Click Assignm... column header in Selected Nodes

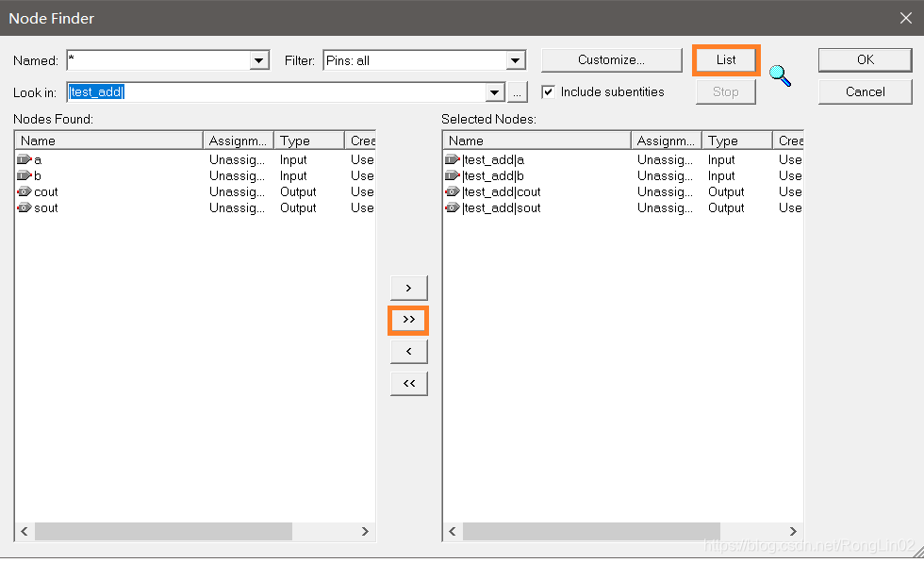click(666, 141)
